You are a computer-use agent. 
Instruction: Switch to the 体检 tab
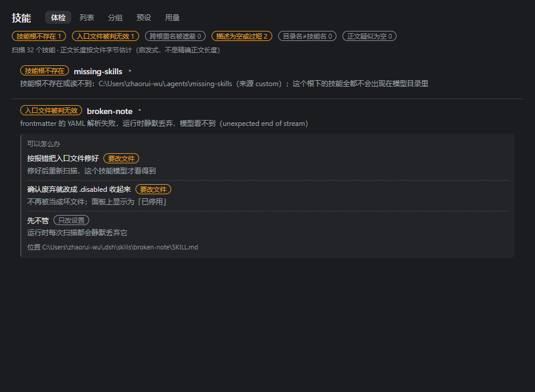click(58, 17)
